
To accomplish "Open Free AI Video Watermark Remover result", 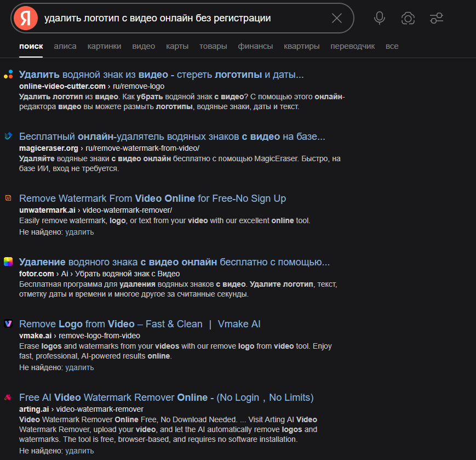I will pos(167,397).
